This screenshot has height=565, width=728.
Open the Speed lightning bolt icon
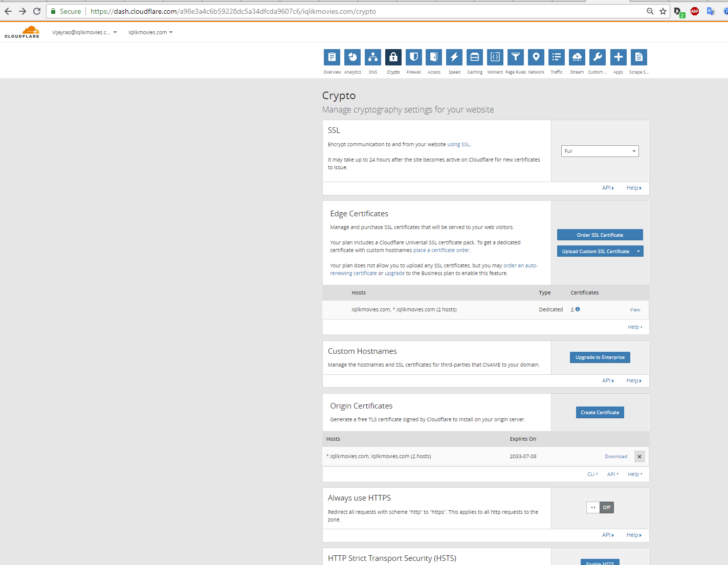pyautogui.click(x=454, y=57)
